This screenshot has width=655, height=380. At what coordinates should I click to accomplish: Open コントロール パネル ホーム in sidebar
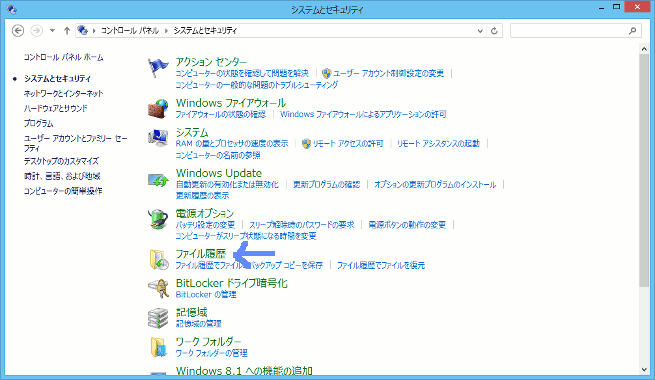(x=63, y=57)
